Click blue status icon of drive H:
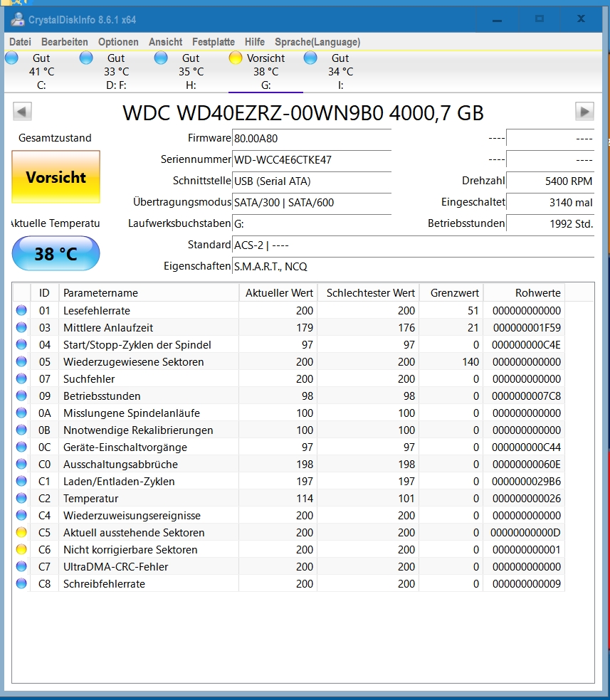This screenshot has height=700, width=610. (x=161, y=58)
